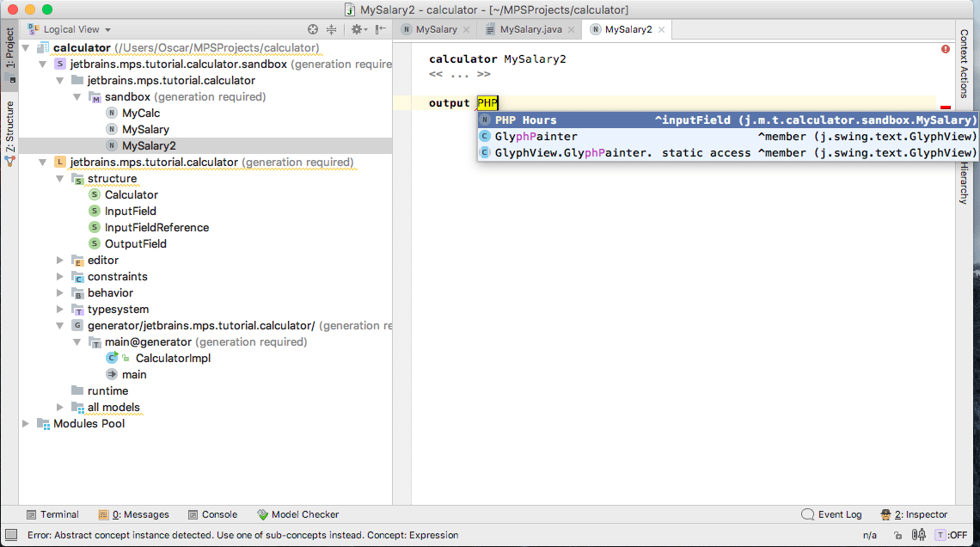Expand the Modules Pool node
This screenshot has height=547, width=980.
click(x=26, y=424)
